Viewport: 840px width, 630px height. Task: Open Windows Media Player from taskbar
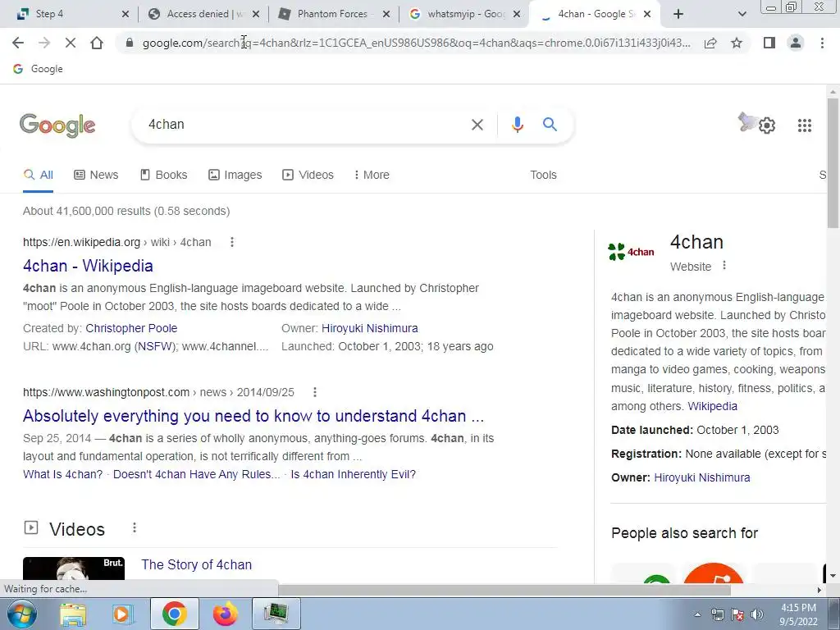click(x=123, y=614)
